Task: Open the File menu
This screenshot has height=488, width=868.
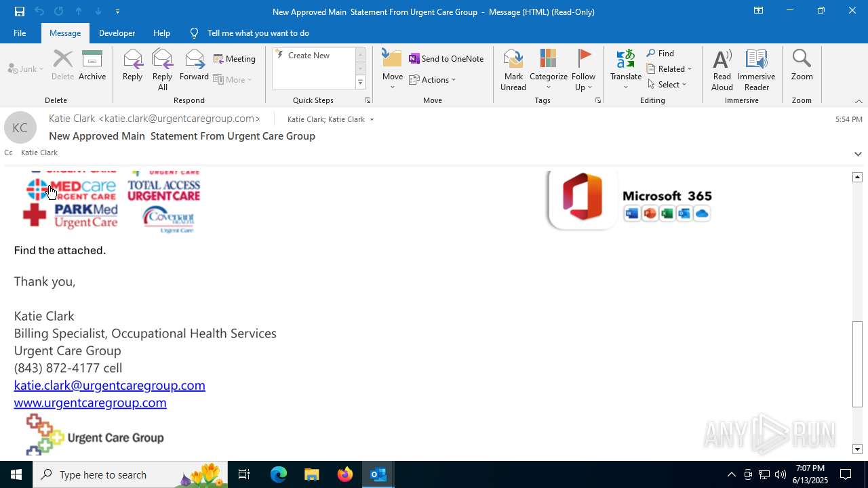Action: coord(20,33)
